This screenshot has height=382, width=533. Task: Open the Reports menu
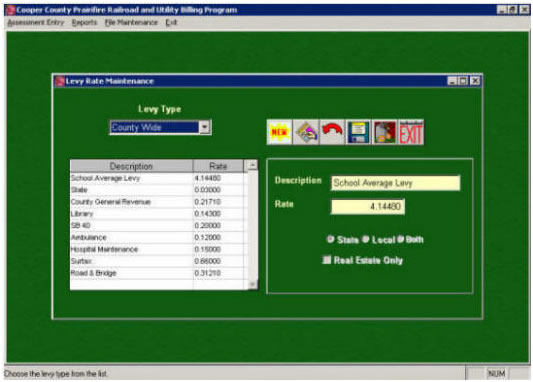(x=84, y=22)
